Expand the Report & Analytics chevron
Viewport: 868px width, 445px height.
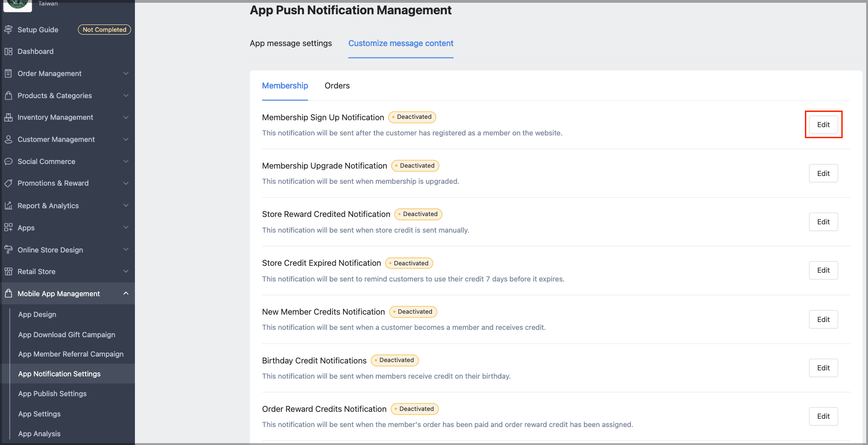pos(126,205)
